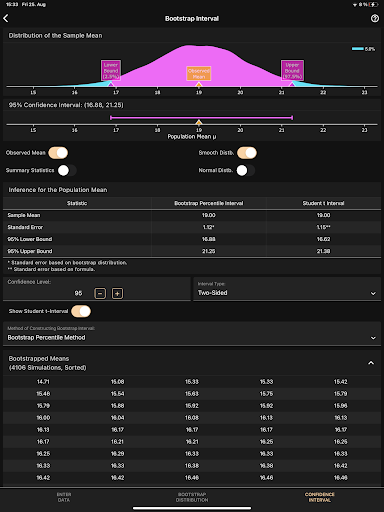Screen dimensions: 384x512
Task: Disable the Smooth Distb. switch
Action: click(x=247, y=153)
